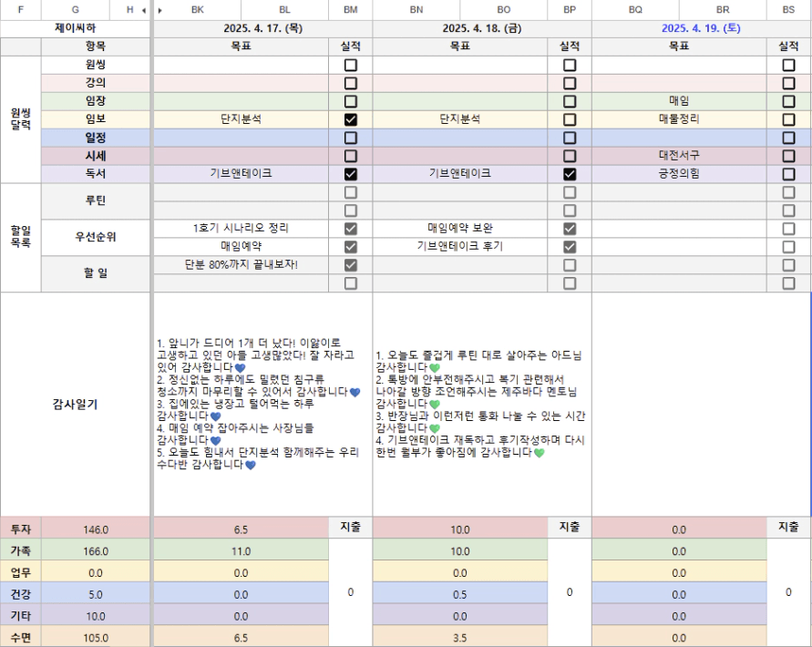Uncheck the 기브앤테이크 후기 checkbox
The image size is (812, 647).
pos(570,247)
